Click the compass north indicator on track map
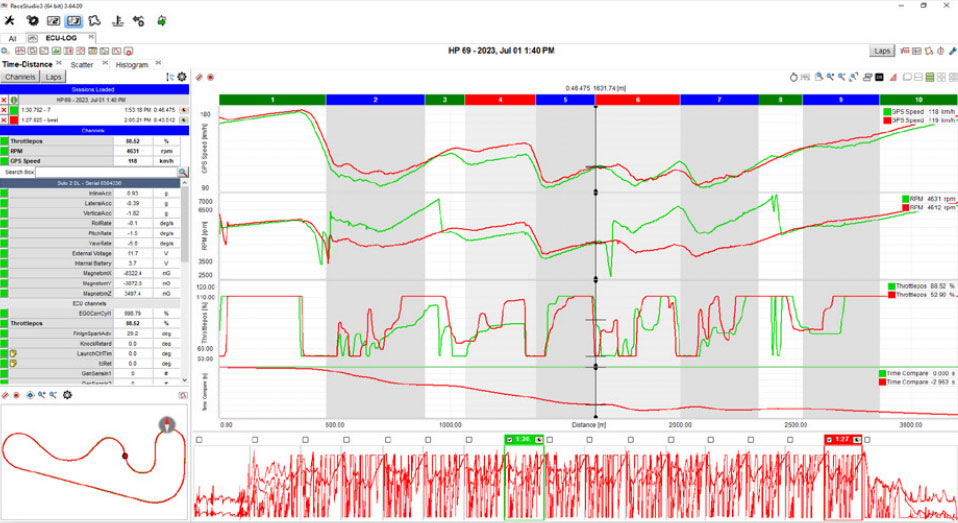 tap(166, 424)
